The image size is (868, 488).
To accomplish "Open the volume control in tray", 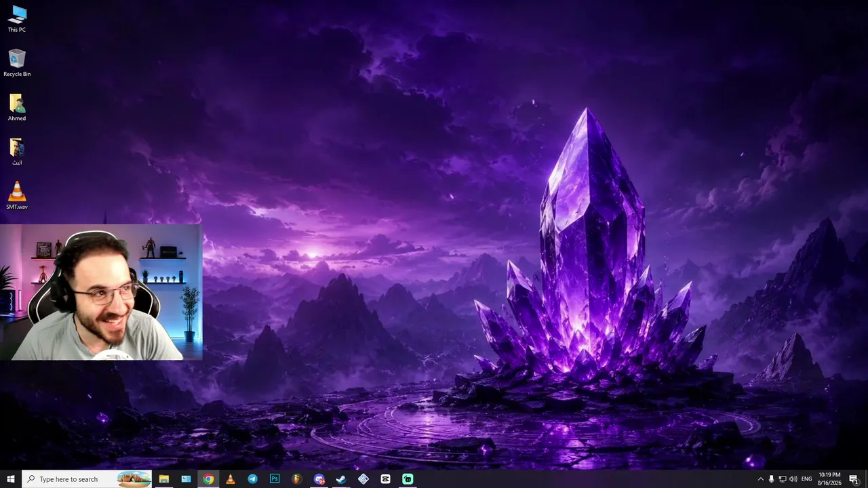I will 793,479.
